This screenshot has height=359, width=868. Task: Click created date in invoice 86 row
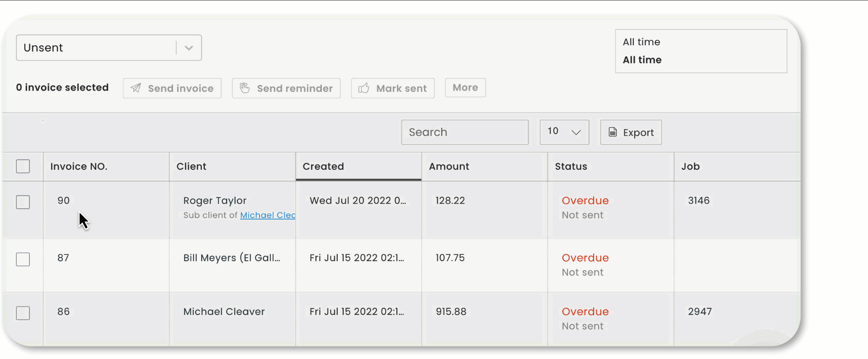point(357,311)
